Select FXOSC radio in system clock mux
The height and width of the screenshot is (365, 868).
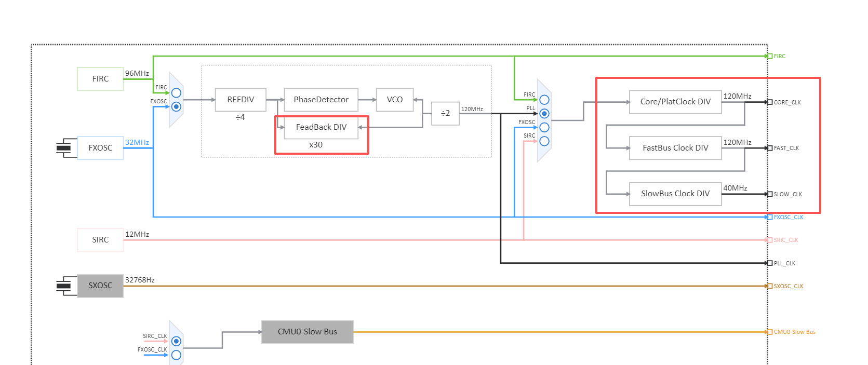pyautogui.click(x=544, y=127)
